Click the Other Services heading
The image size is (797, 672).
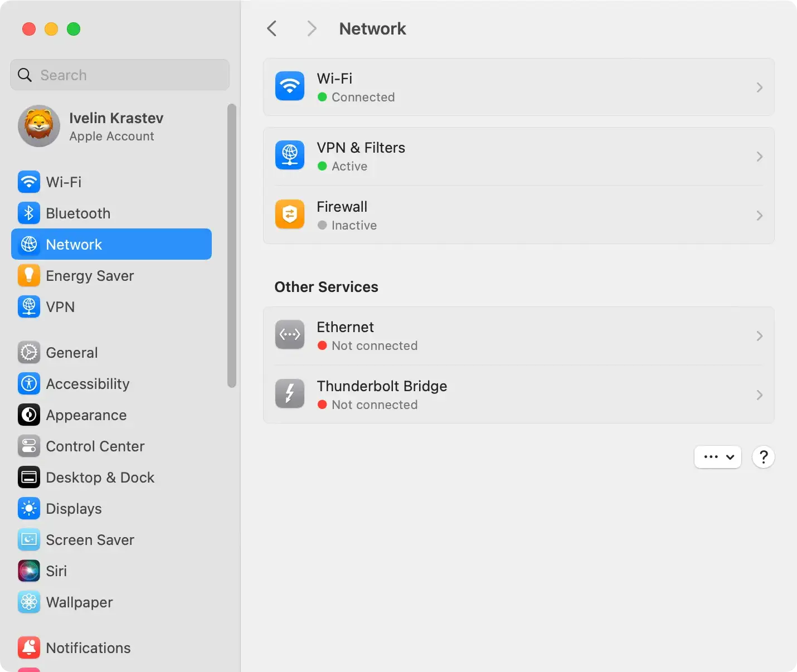pos(326,287)
